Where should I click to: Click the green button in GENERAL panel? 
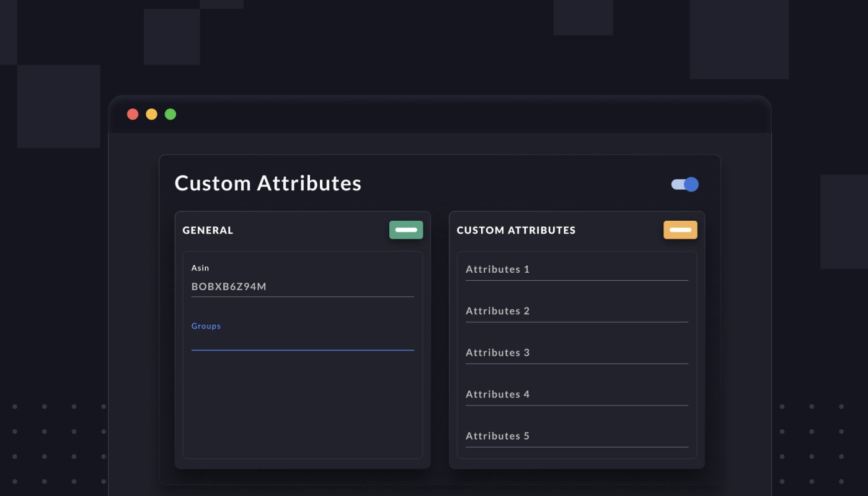tap(406, 230)
